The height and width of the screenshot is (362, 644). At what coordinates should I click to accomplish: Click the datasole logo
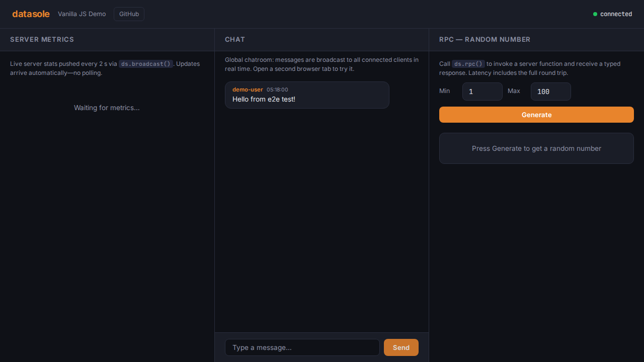click(31, 14)
